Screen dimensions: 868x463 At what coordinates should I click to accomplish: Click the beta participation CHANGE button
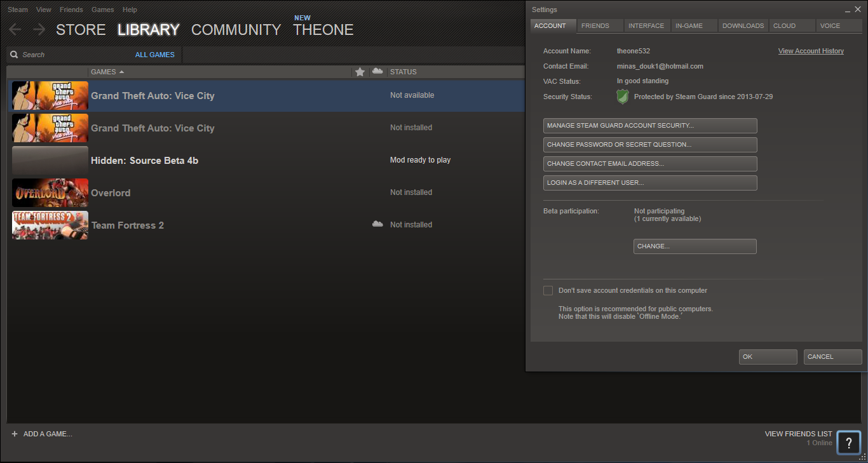695,246
